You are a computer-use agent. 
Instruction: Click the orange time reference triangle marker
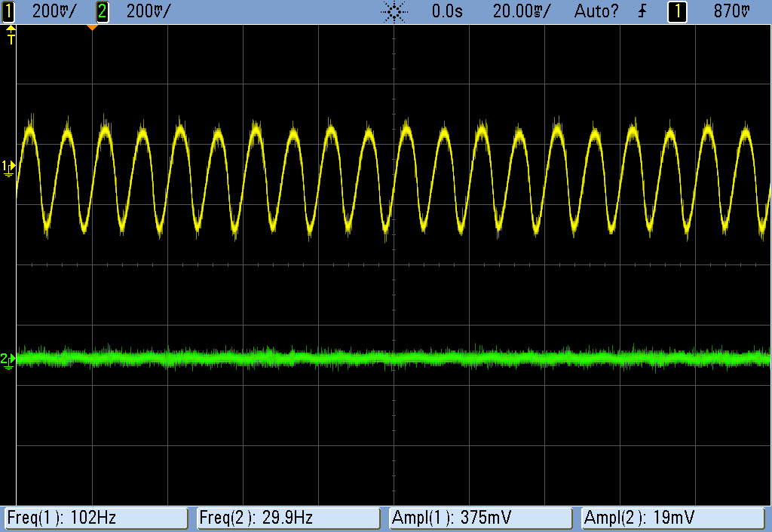pos(92,28)
